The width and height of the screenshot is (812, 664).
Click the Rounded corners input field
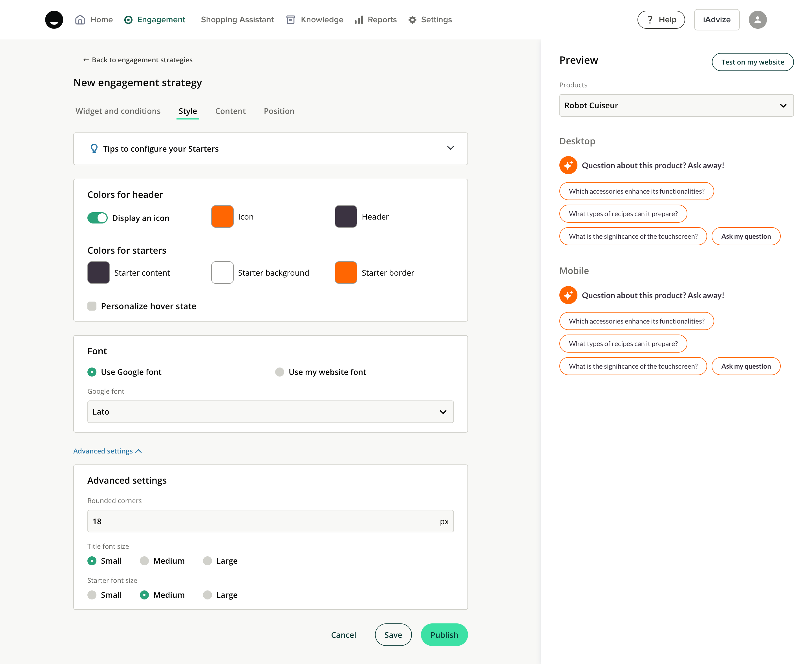tap(264, 521)
